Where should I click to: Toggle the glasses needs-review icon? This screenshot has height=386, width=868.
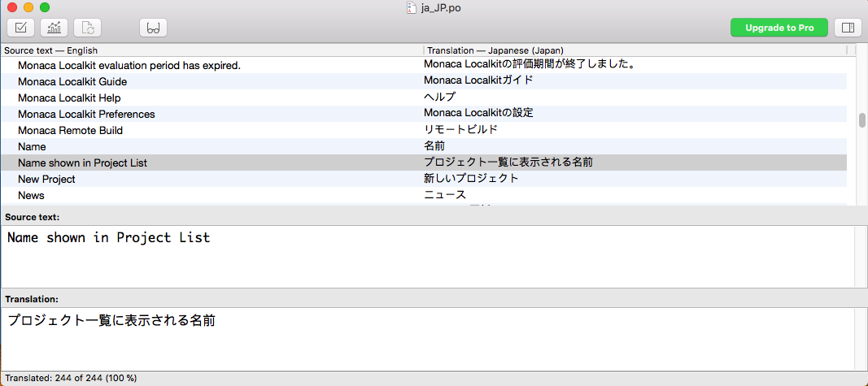pos(153,27)
